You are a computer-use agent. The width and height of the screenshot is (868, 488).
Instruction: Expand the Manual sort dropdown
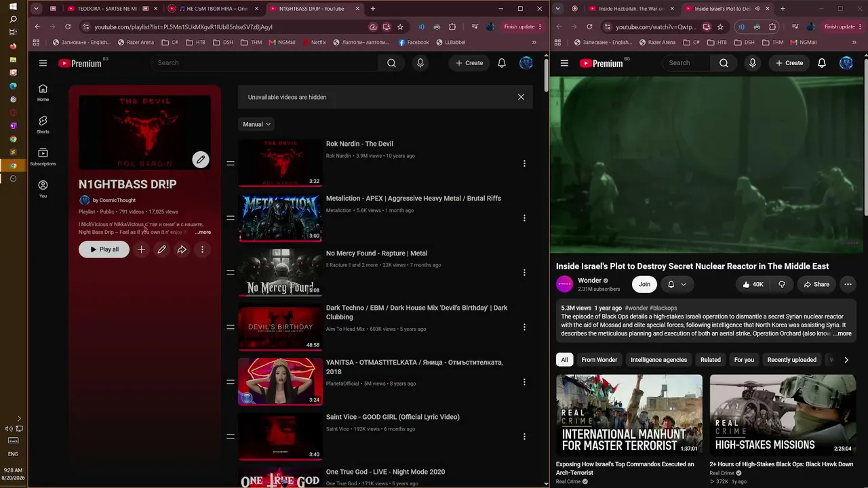257,124
